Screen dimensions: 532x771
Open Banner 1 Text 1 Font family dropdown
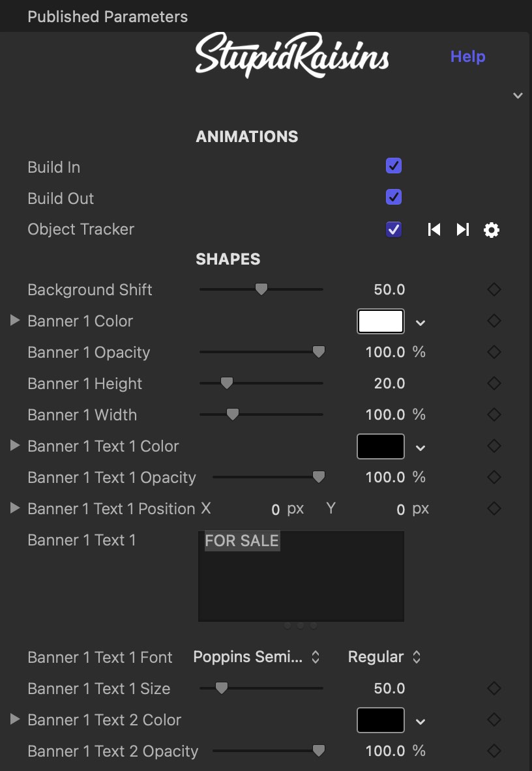click(257, 657)
